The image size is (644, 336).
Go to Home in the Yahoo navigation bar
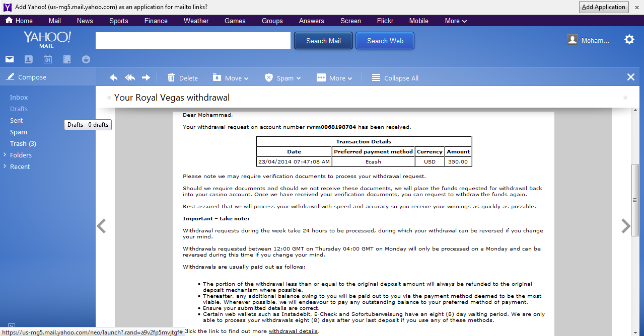19,21
